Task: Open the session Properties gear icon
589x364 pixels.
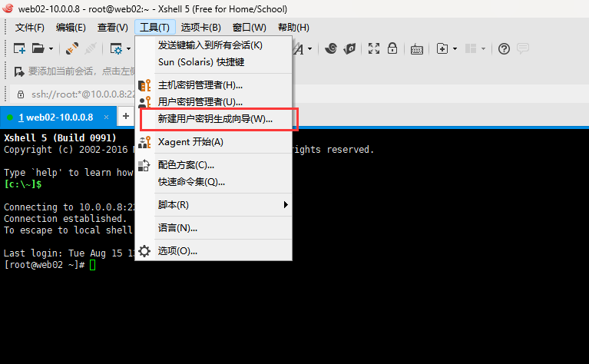Action: [116, 48]
